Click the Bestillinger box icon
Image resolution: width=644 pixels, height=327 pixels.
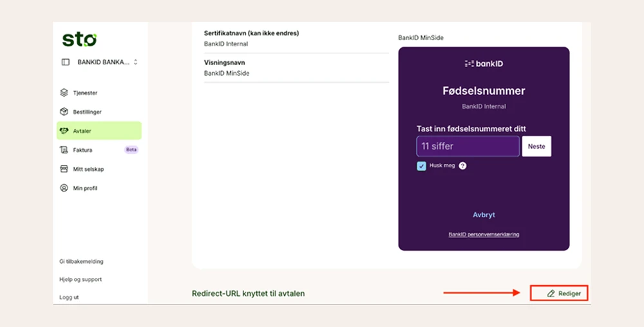[64, 112]
